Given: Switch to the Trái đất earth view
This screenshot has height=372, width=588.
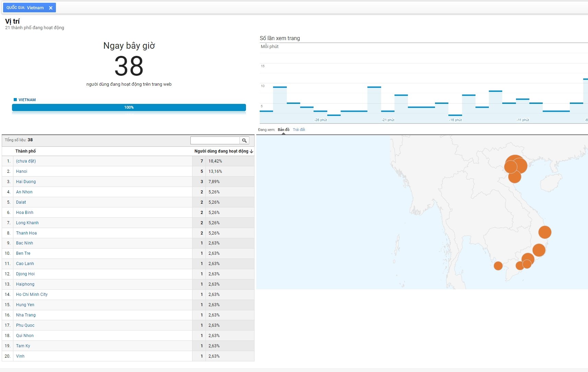Looking at the screenshot, I should coord(299,130).
